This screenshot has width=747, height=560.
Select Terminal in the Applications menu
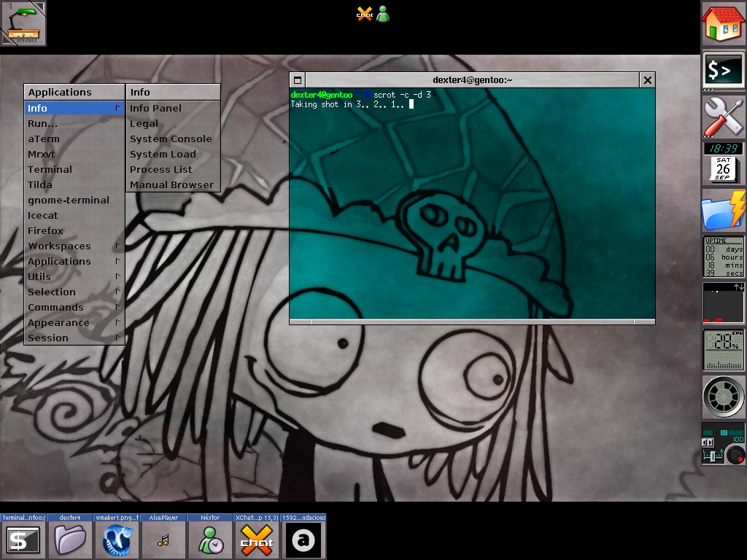pyautogui.click(x=74, y=169)
